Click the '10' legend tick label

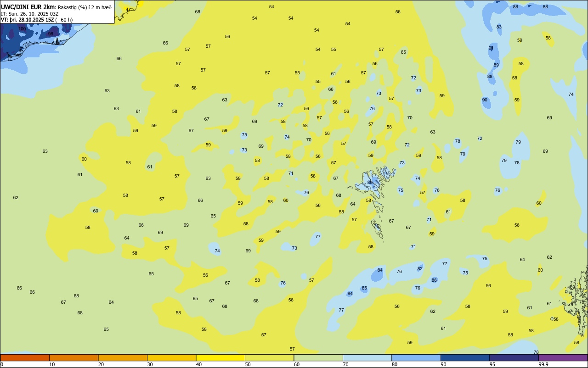pos(52,364)
